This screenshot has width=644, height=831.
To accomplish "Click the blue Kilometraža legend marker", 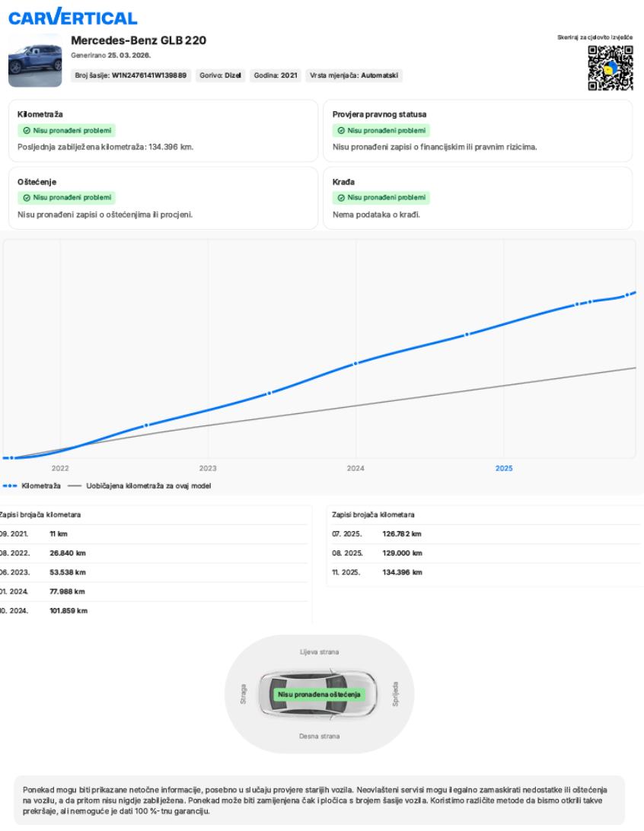I will coord(11,486).
